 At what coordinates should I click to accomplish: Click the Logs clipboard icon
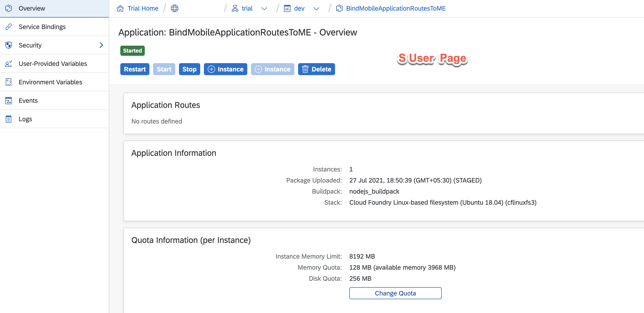9,119
